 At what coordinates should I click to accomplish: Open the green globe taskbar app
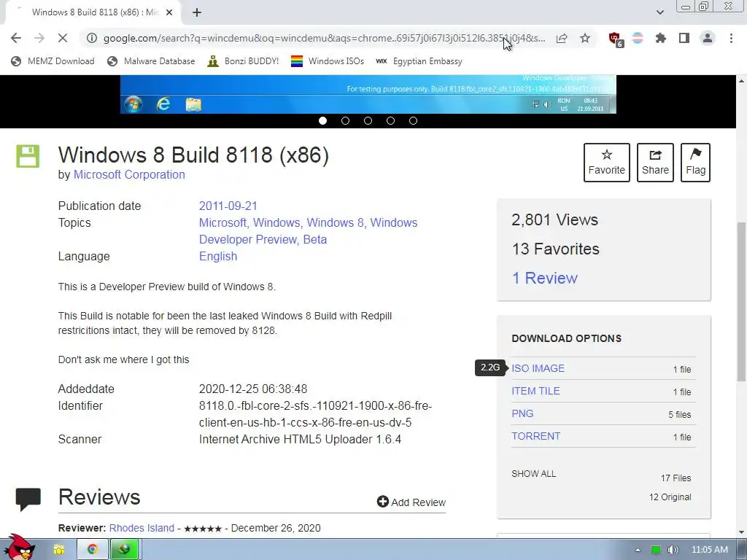(x=124, y=550)
